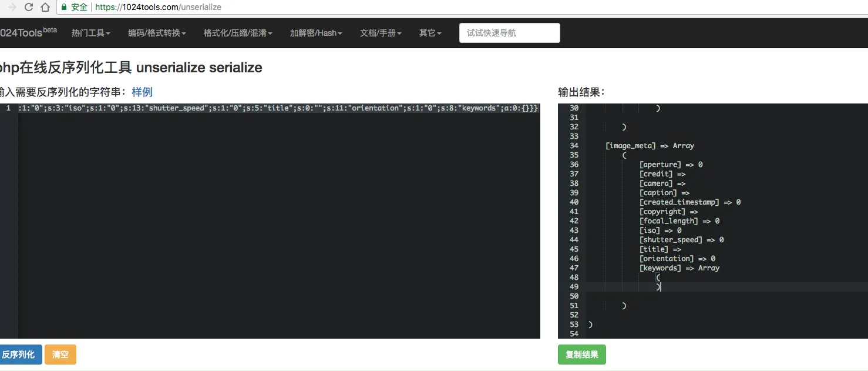The height and width of the screenshot is (371, 868).
Task: Open the 加解密/Hash dropdown menu
Action: point(316,33)
